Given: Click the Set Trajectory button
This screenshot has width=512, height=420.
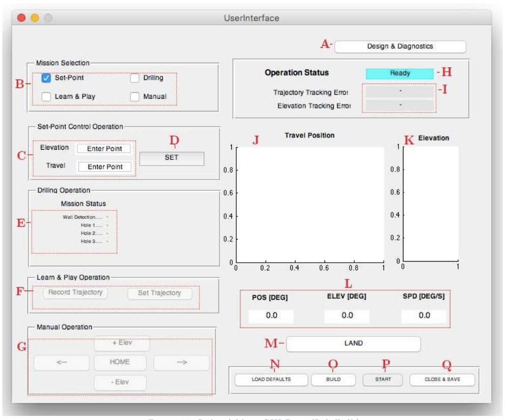Looking at the screenshot, I should 159,293.
